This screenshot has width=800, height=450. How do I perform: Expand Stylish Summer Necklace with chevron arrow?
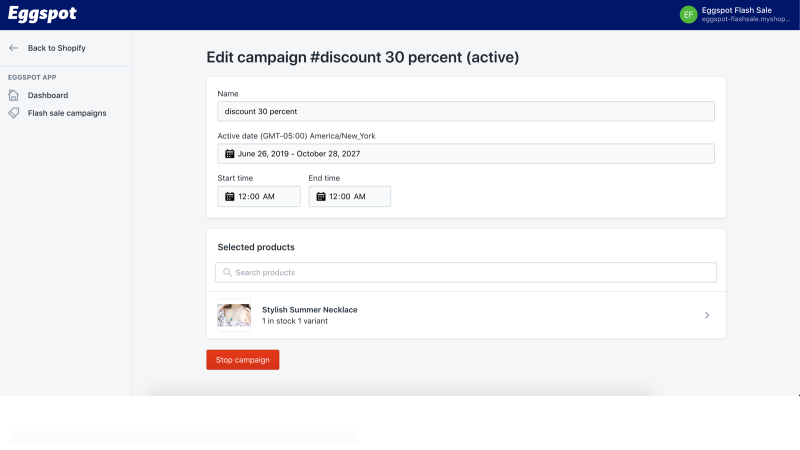[x=707, y=315]
